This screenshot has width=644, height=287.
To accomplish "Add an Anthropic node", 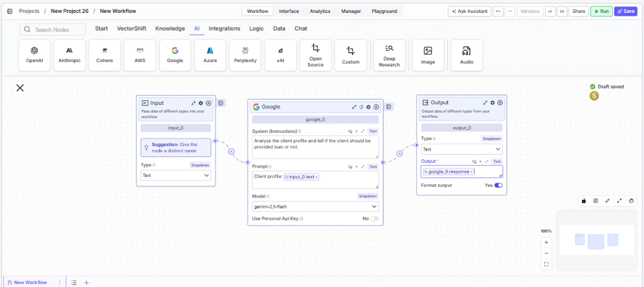I will 70,55.
